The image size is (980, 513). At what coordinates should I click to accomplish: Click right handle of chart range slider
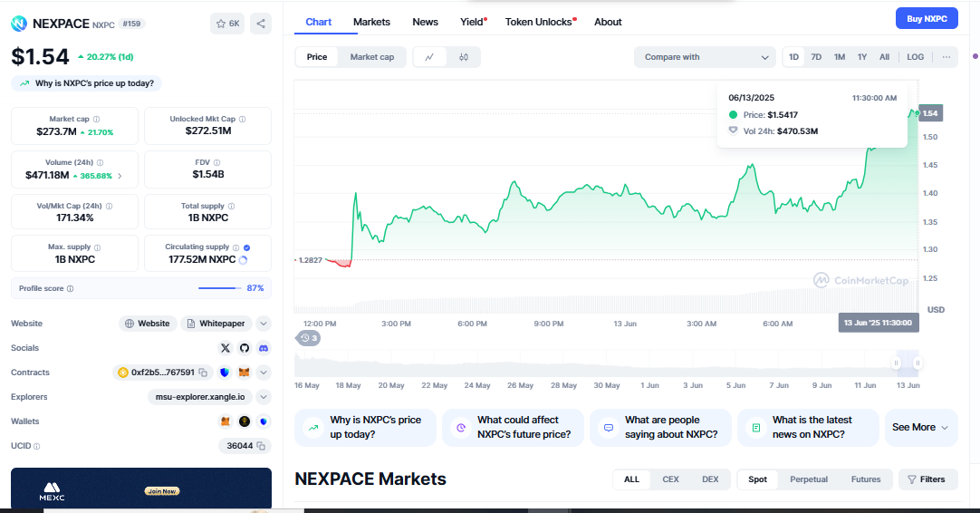pos(918,363)
